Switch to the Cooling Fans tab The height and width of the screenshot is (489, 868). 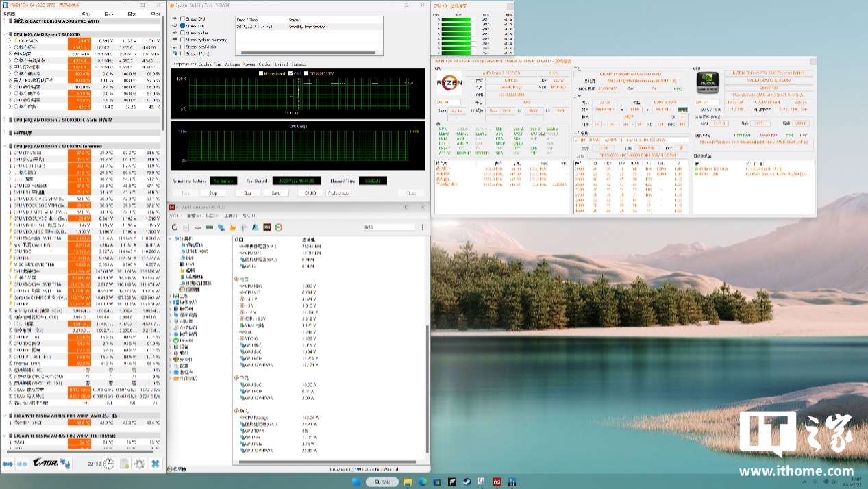(x=210, y=64)
